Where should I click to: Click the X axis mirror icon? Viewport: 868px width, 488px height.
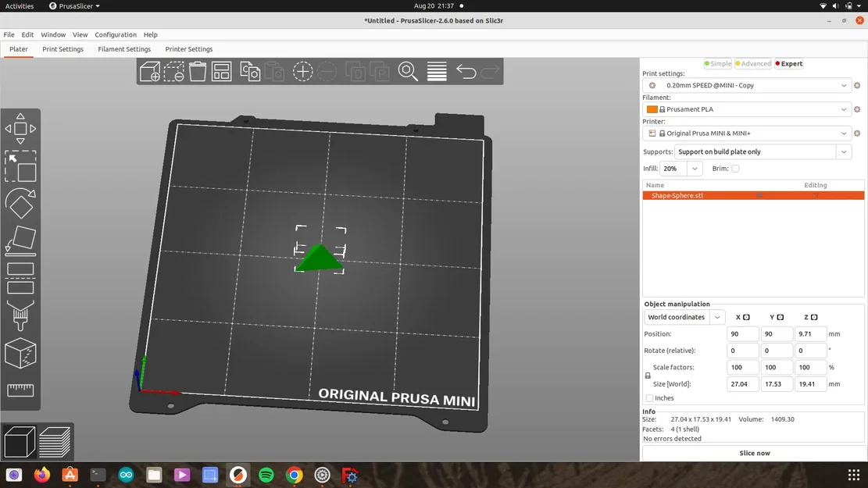(x=746, y=318)
